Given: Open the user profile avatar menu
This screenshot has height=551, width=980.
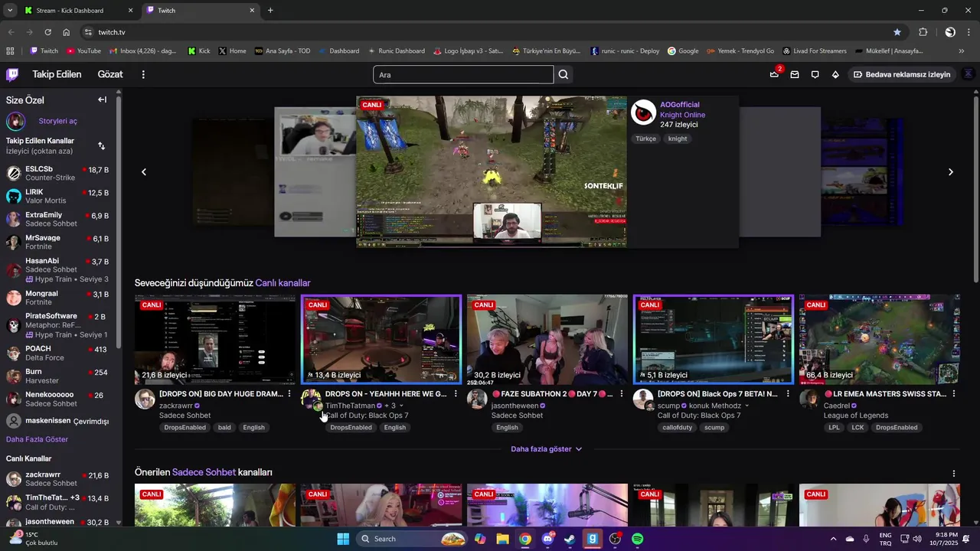Looking at the screenshot, I should point(969,74).
